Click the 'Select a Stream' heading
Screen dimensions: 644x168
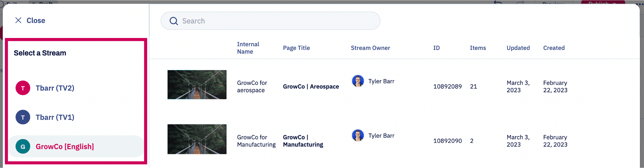coord(40,53)
